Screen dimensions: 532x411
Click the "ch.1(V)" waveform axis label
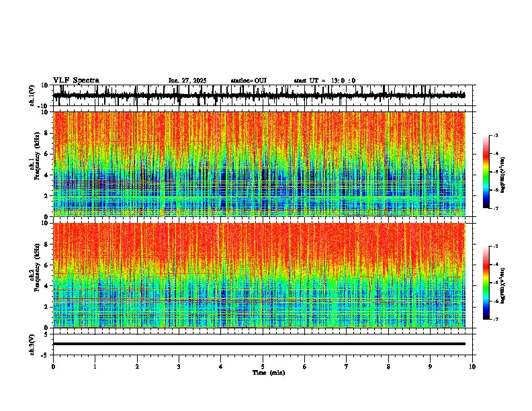pyautogui.click(x=32, y=95)
